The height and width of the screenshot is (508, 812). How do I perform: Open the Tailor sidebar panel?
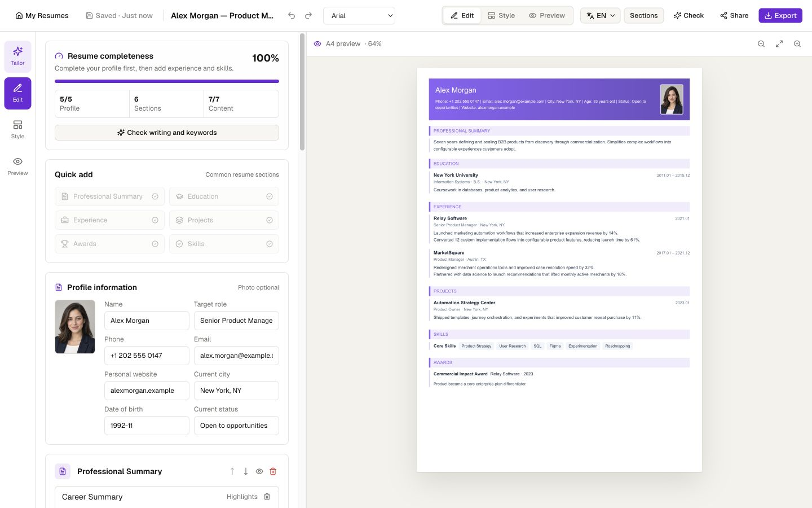point(17,56)
